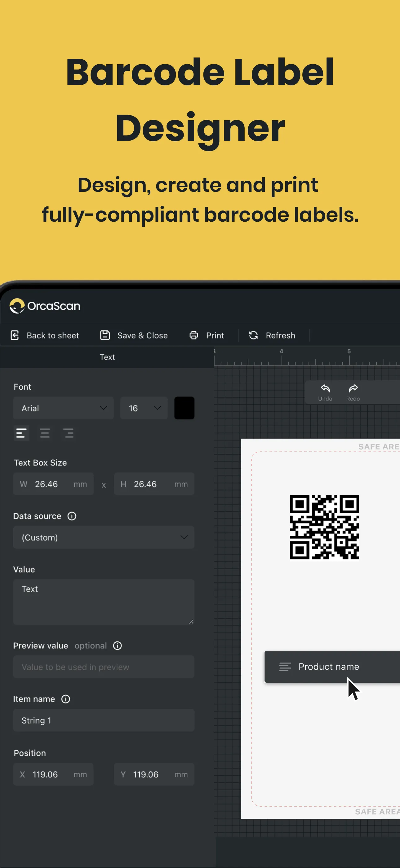Edit the text box width field
The width and height of the screenshot is (400, 868).
pos(53,484)
